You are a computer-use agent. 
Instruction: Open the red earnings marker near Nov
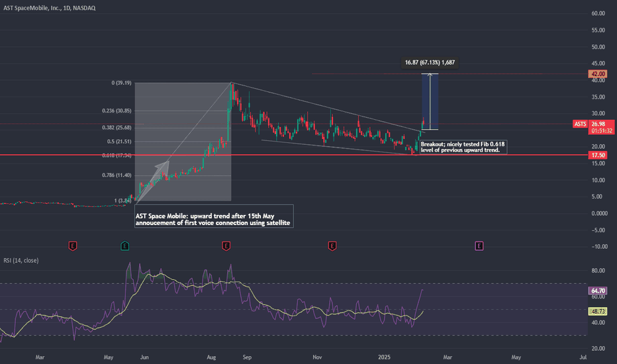[332, 246]
